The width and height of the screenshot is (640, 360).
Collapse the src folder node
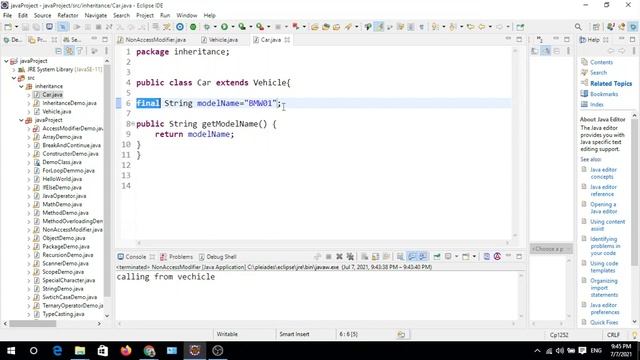pyautogui.click(x=14, y=78)
